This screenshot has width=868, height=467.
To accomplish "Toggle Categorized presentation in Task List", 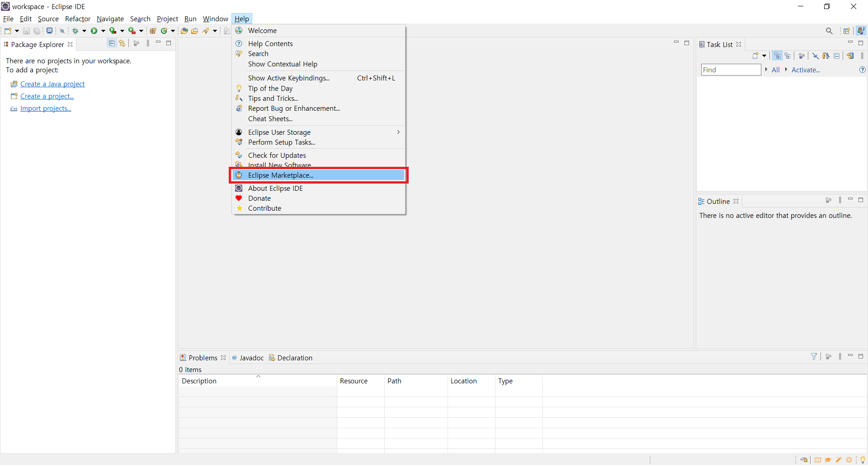I will pyautogui.click(x=778, y=56).
